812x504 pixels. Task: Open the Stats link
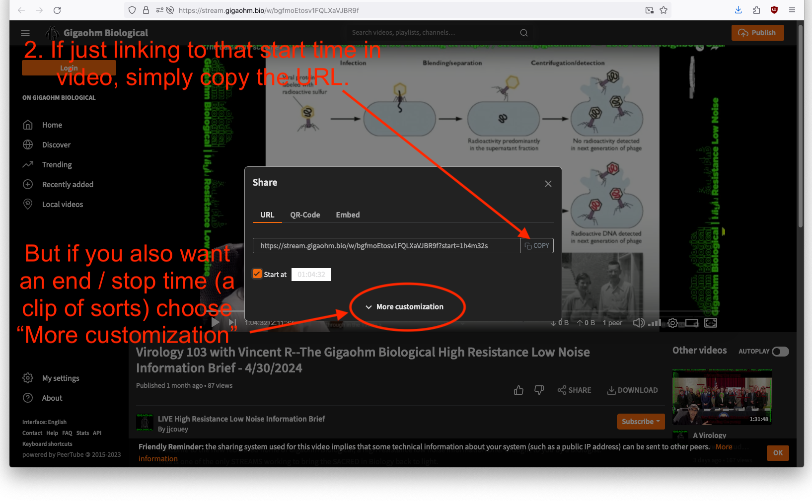coord(82,433)
